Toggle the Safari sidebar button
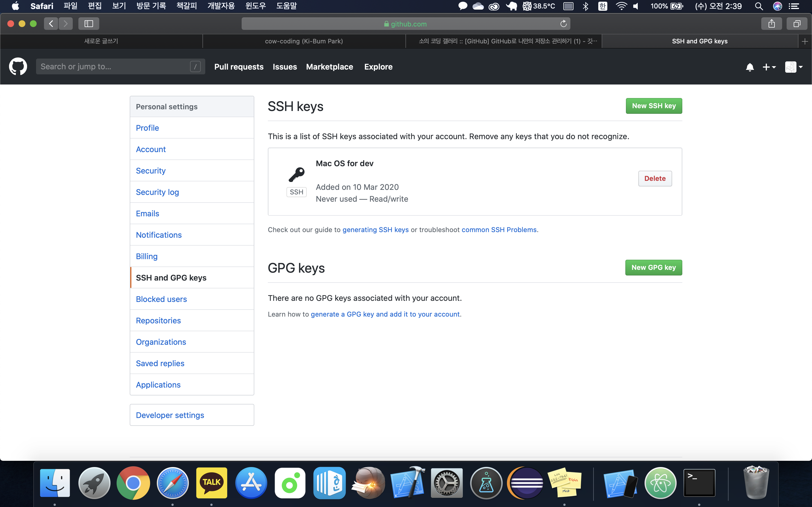This screenshot has height=507, width=812. (x=89, y=24)
